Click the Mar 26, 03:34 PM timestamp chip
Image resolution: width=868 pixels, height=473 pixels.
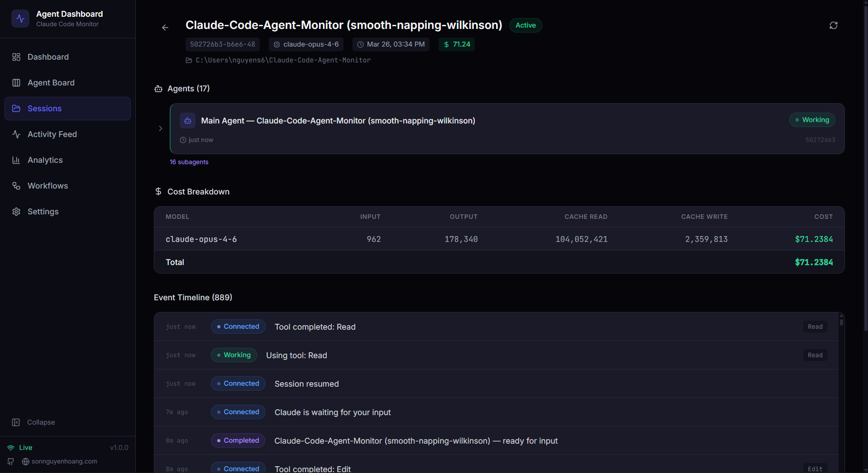point(391,44)
